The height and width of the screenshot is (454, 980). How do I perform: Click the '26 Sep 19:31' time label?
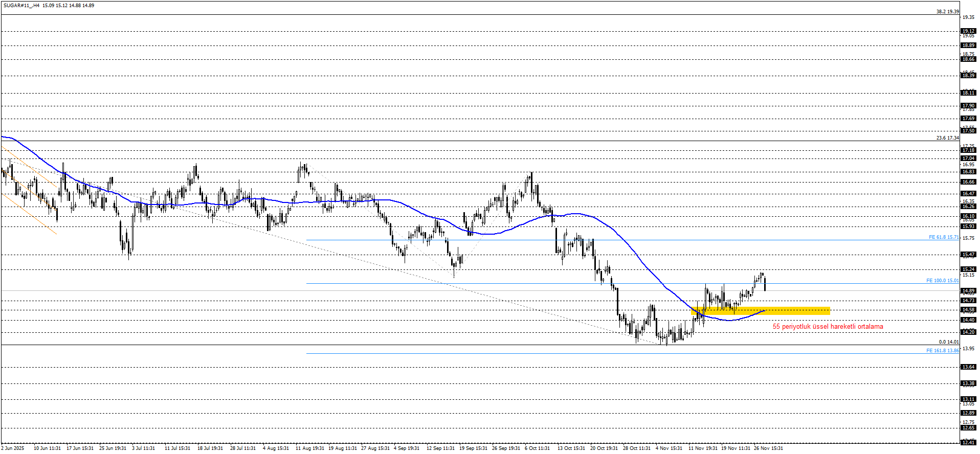pos(506,448)
